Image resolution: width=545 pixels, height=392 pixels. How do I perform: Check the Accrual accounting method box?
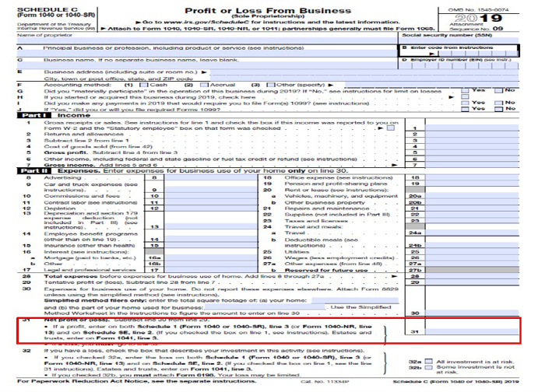coord(204,85)
